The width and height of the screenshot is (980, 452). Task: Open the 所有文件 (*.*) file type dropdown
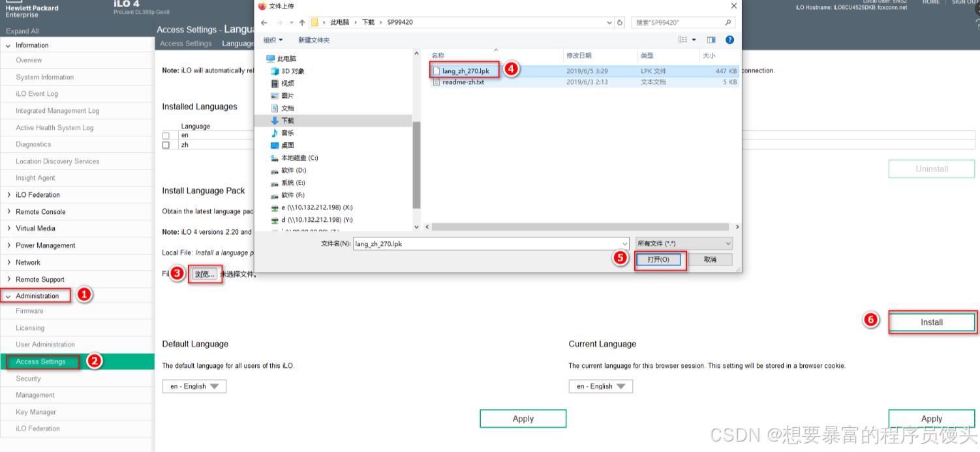(684, 243)
